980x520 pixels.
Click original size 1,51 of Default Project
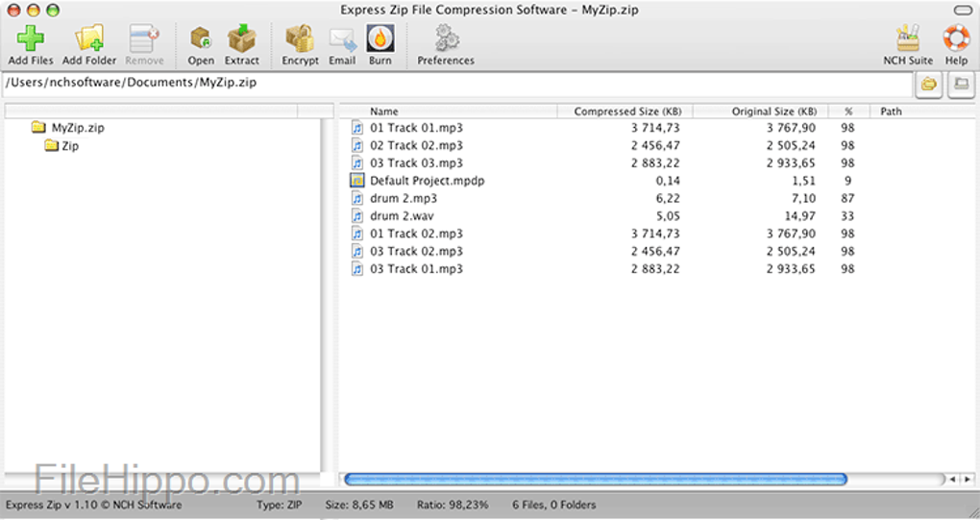(804, 182)
